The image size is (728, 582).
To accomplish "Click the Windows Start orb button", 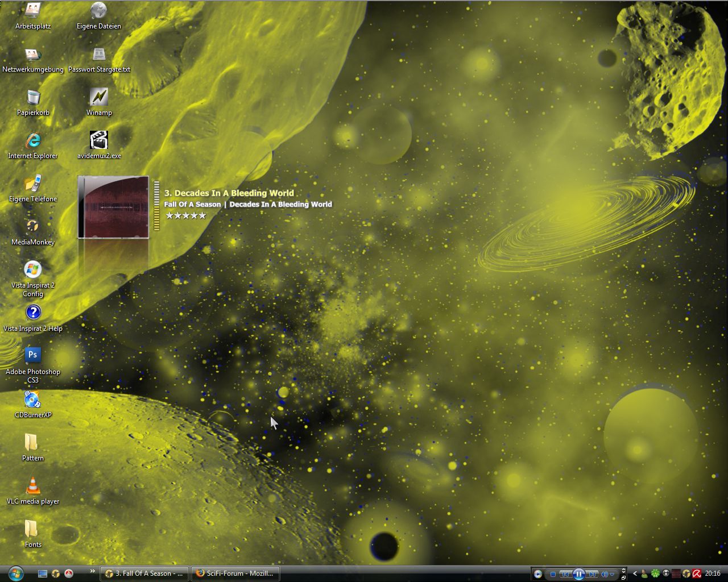I will [x=15, y=573].
